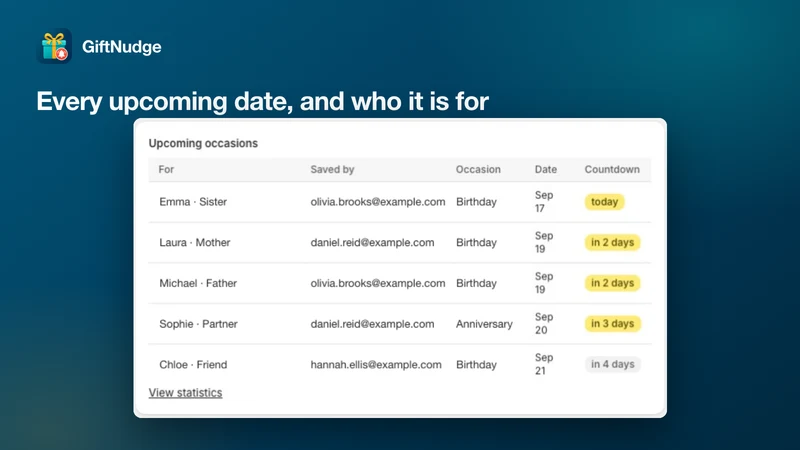Click the 'Every upcoming date' headline
This screenshot has height=450, width=800.
262,102
